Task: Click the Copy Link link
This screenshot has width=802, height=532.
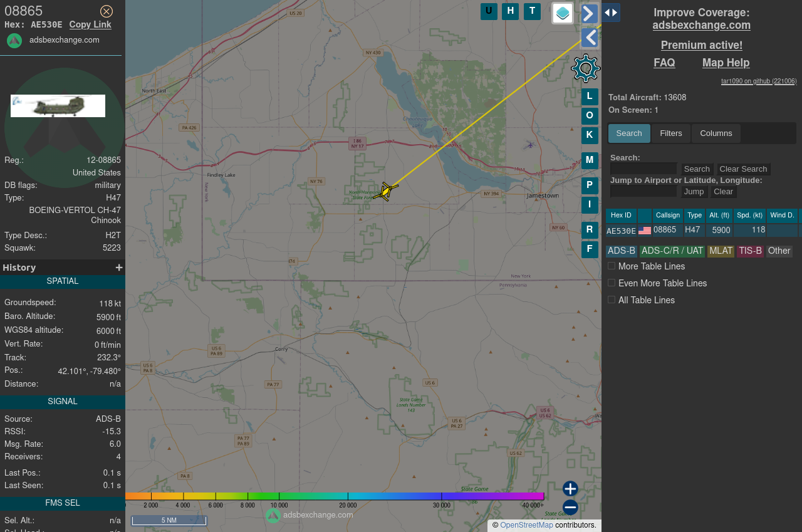Action: point(90,24)
